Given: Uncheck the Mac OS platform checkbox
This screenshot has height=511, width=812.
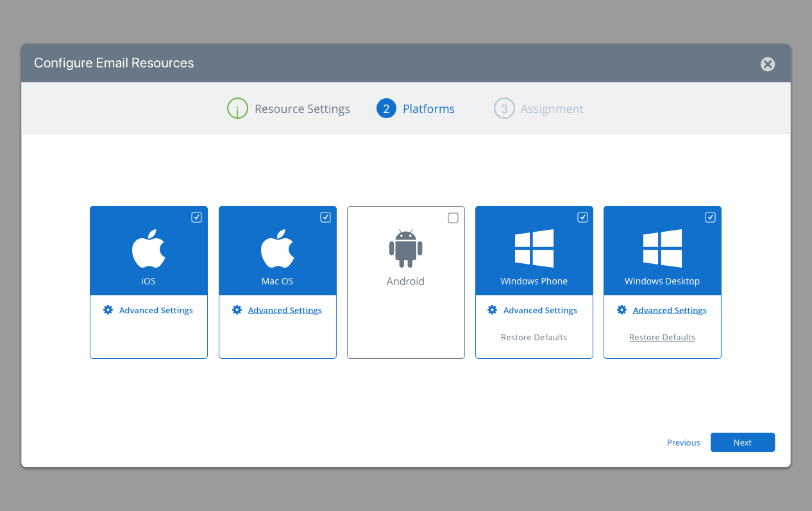Looking at the screenshot, I should (x=325, y=217).
